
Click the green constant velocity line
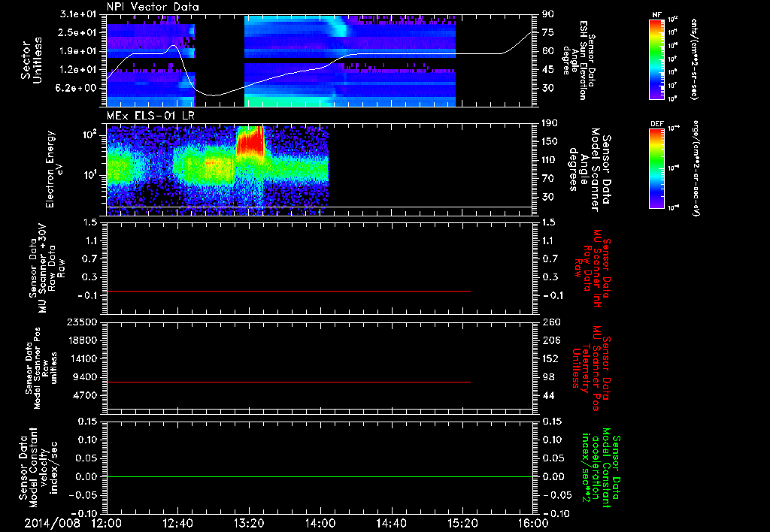[x=319, y=476]
